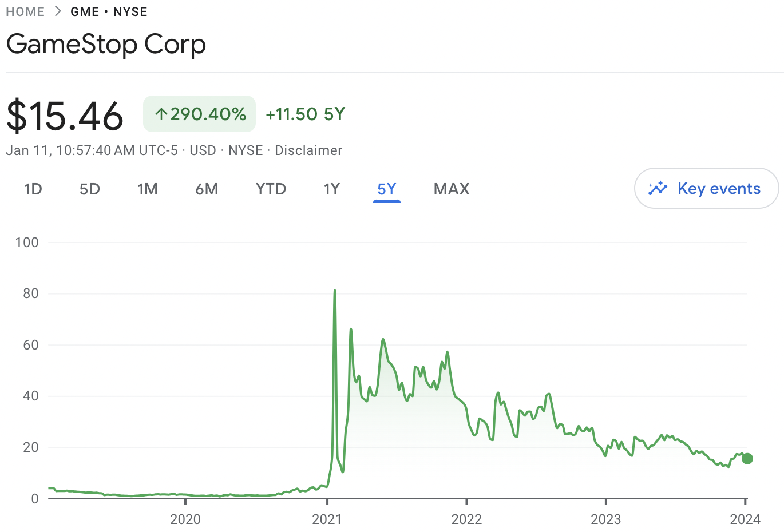The height and width of the screenshot is (532, 784).
Task: Select the 1D time range tab
Action: [x=33, y=189]
